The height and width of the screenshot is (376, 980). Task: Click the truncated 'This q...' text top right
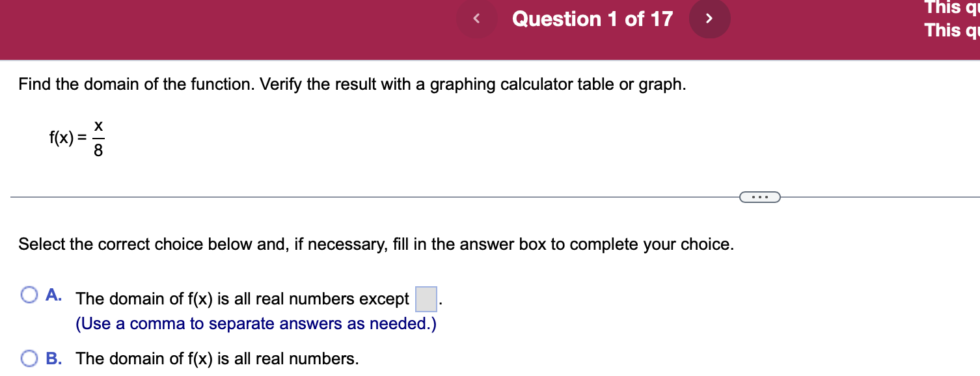(x=949, y=8)
